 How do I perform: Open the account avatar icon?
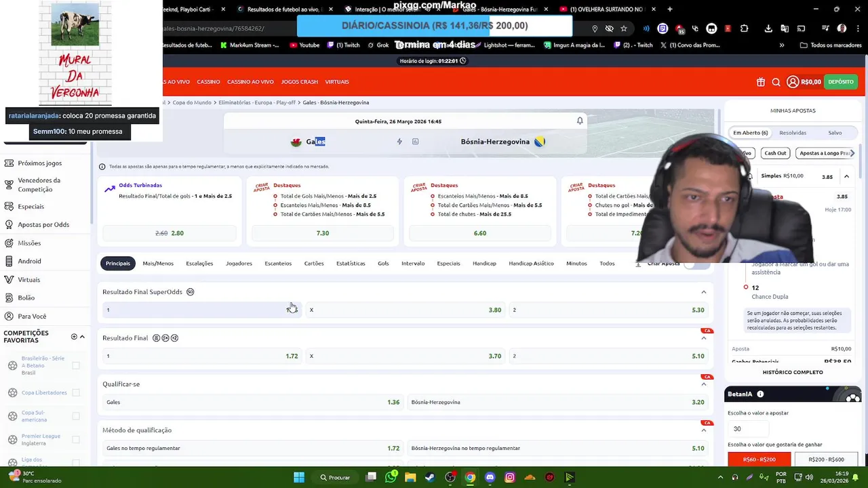click(793, 82)
